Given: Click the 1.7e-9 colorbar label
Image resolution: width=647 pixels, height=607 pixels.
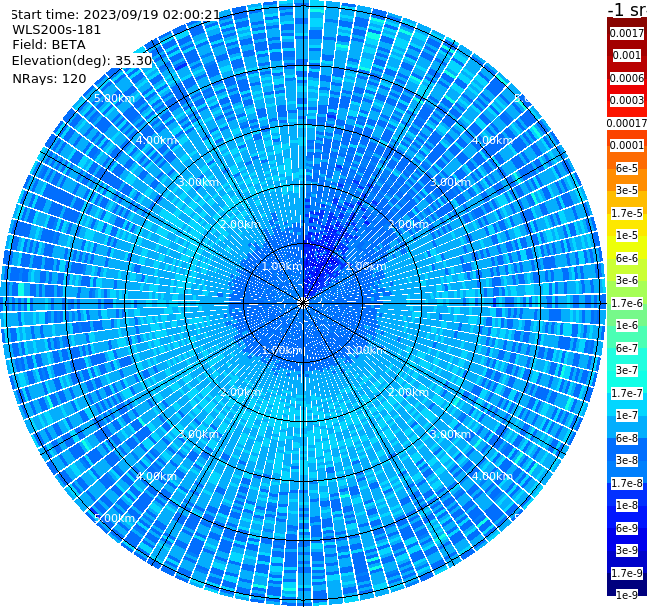Looking at the screenshot, I should tap(627, 573).
